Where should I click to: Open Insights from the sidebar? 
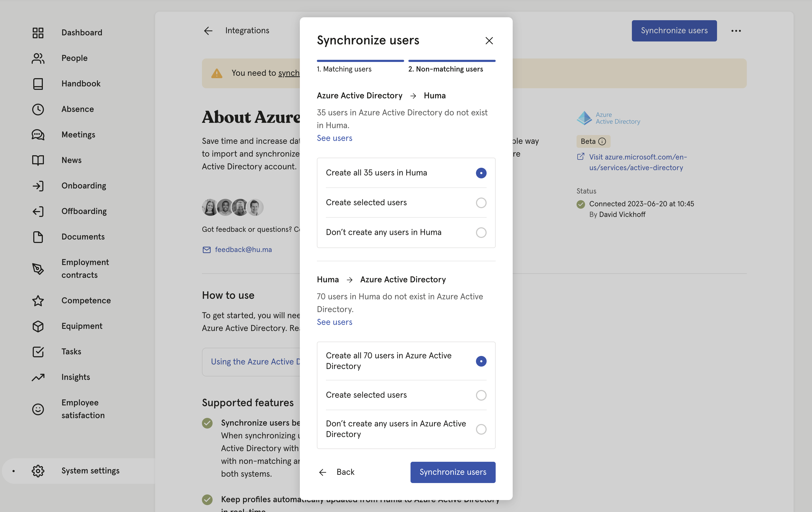pos(76,377)
